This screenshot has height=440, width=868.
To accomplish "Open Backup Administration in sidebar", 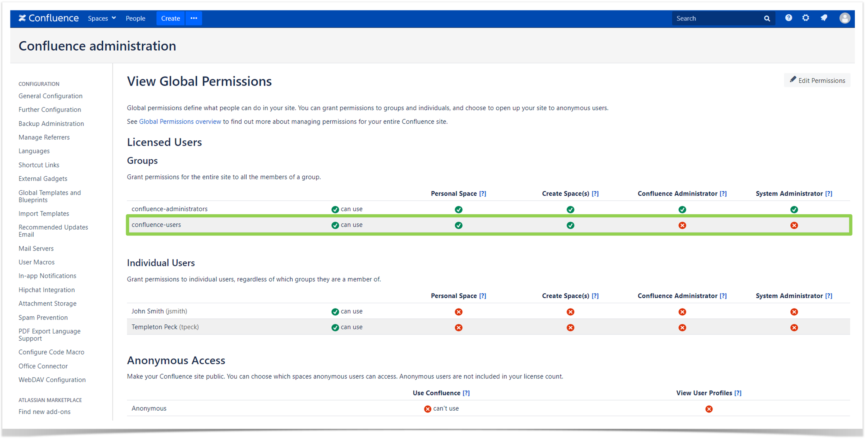I will [51, 123].
